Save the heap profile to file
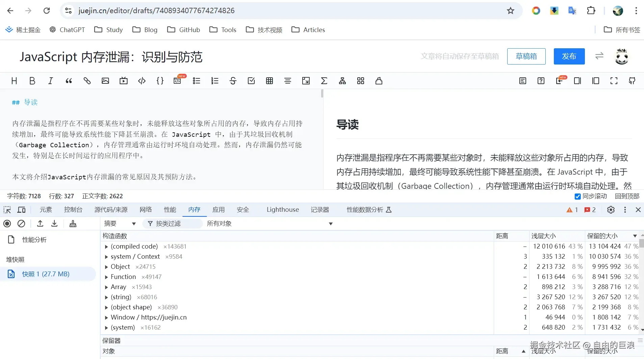 (54, 224)
